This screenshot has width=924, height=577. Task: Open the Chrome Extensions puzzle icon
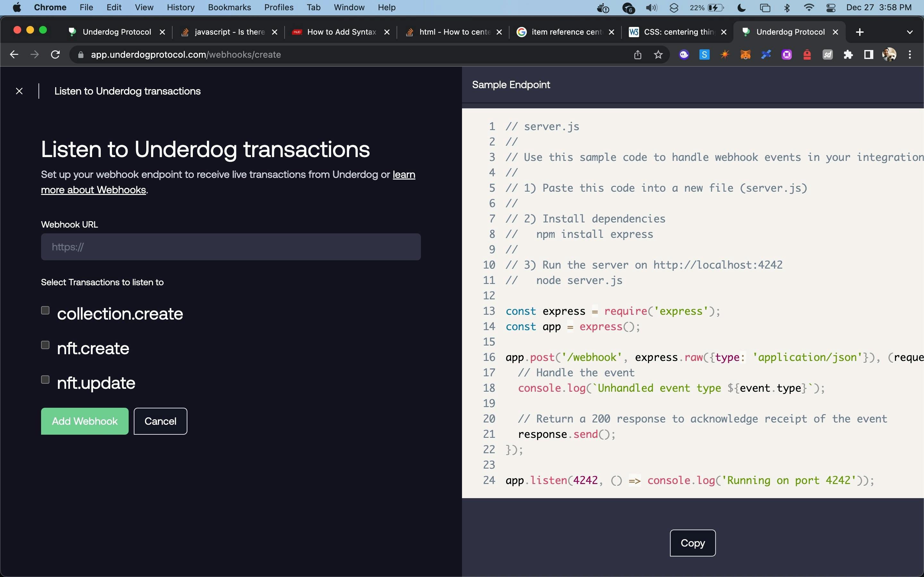click(848, 54)
